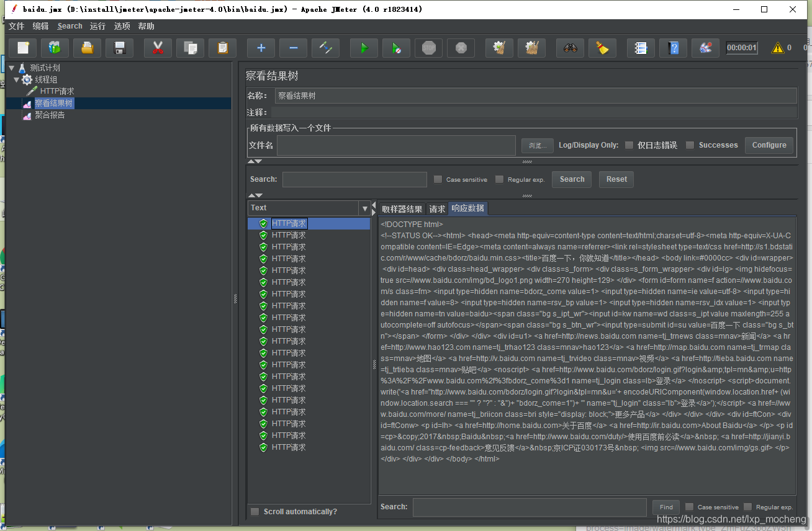Click the Reset button

(x=616, y=179)
